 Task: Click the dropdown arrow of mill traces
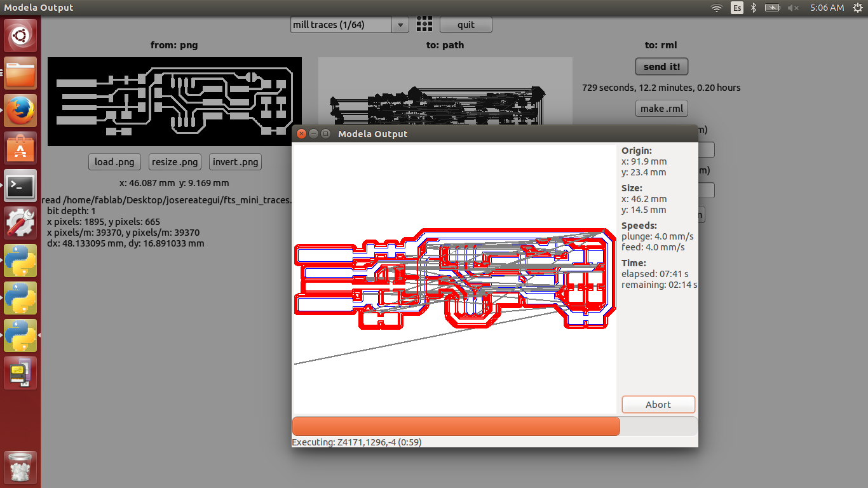click(400, 25)
